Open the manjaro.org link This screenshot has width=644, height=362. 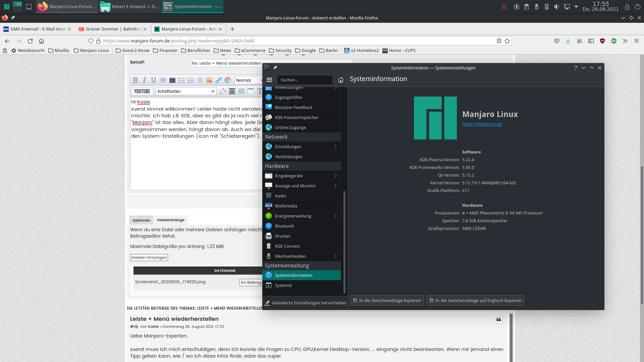(x=482, y=124)
